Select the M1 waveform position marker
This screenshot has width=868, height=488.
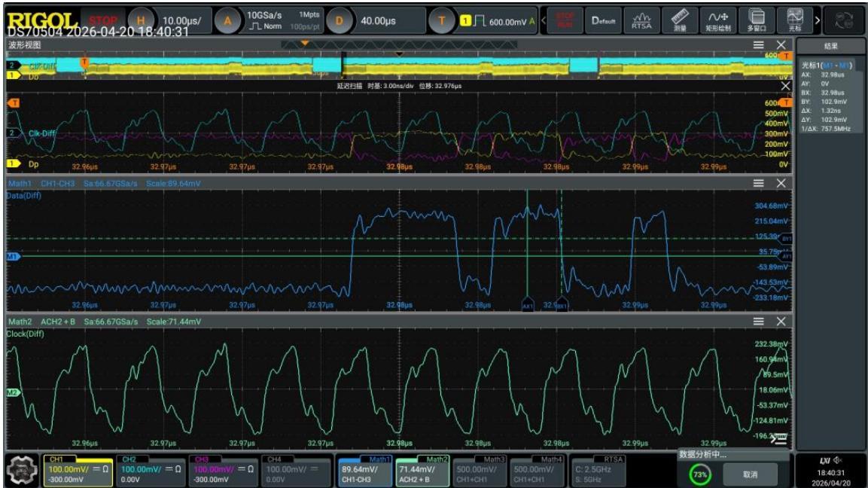click(12, 257)
